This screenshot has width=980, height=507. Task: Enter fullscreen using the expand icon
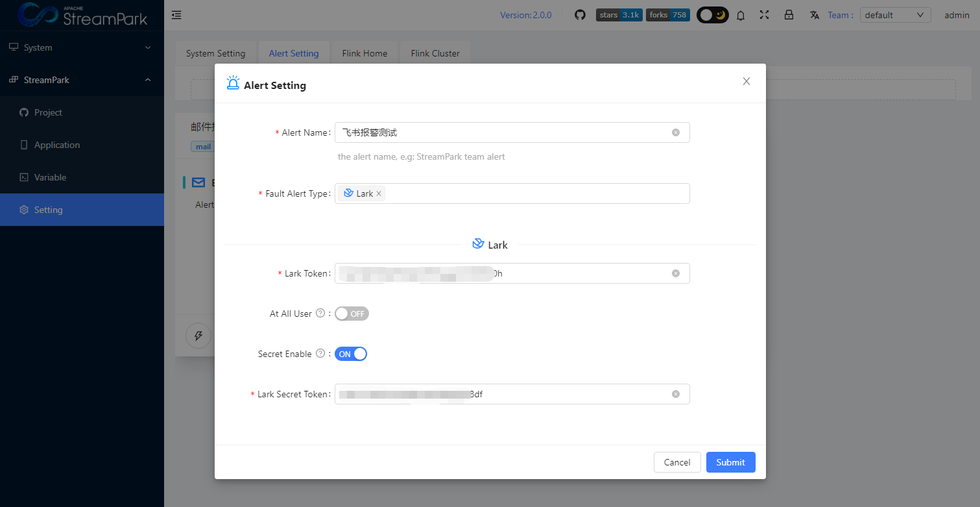765,15
